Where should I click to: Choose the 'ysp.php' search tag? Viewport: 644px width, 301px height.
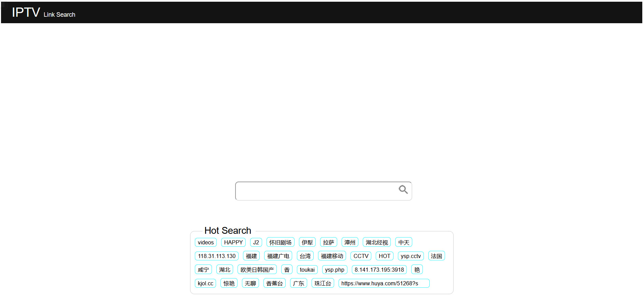[x=334, y=270]
